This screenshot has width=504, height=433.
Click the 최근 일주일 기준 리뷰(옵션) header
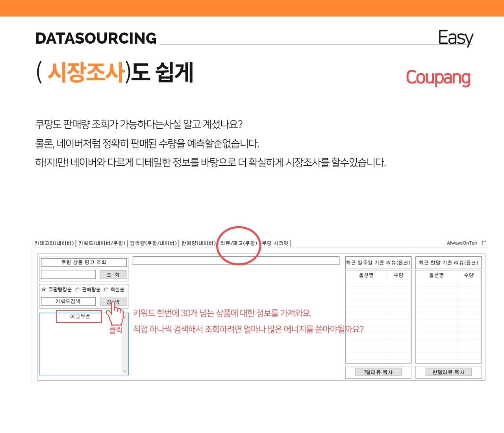pos(378,263)
